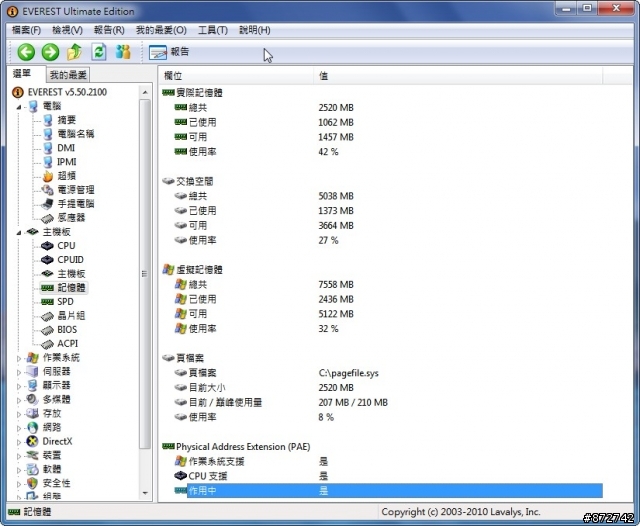Select the 晶片組 chipset icon

[x=47, y=316]
